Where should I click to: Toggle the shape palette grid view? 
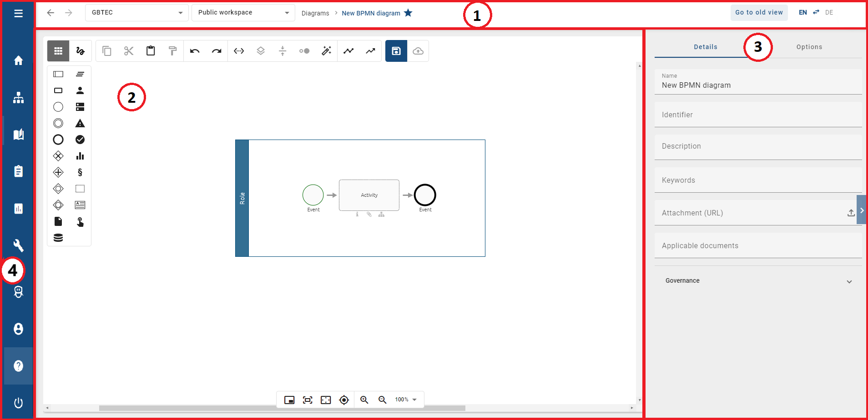(x=58, y=51)
